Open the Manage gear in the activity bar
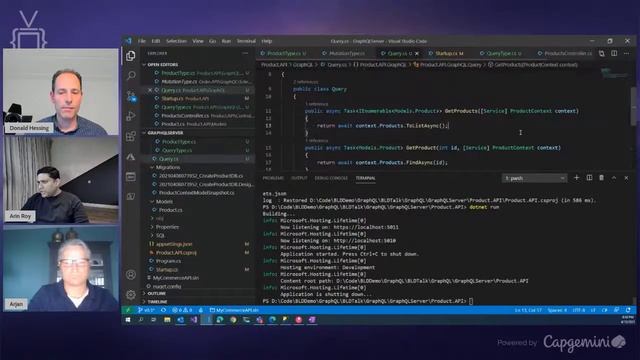 tap(131, 294)
